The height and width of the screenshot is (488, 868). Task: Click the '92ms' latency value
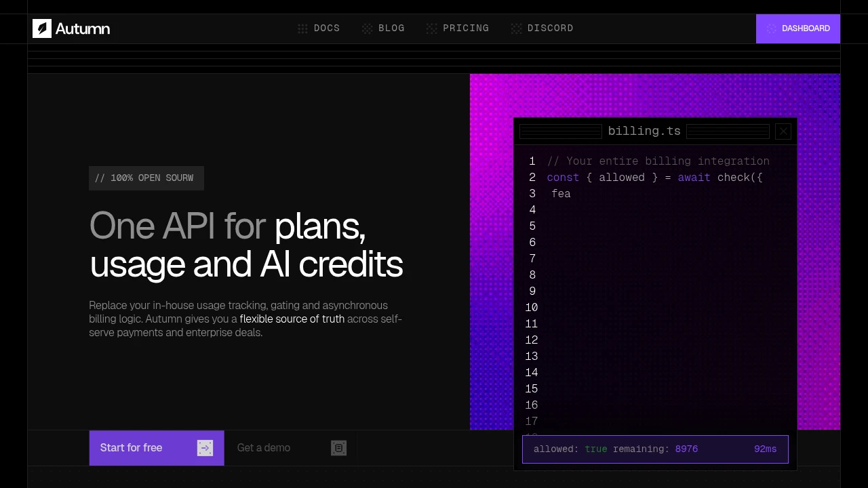[x=766, y=449]
